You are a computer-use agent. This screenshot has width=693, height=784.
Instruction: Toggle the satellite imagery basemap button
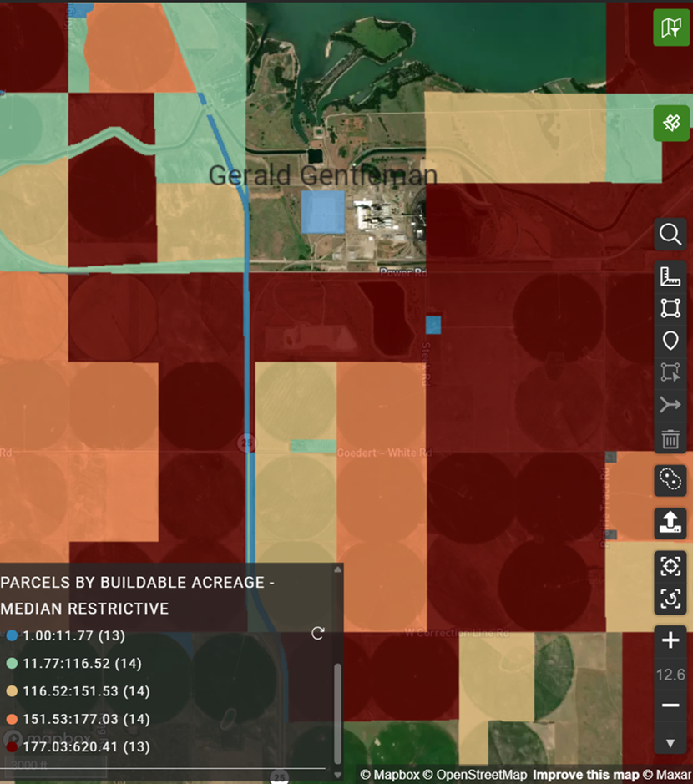(670, 124)
